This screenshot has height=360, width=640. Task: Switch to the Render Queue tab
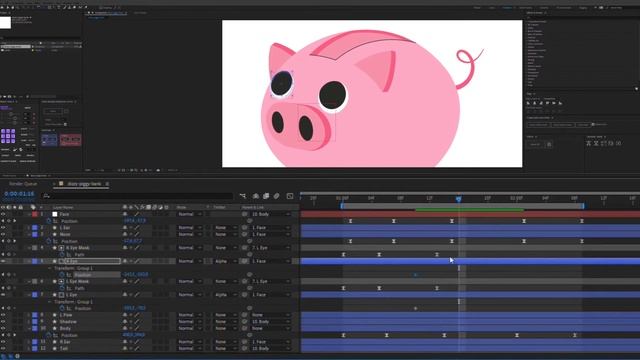23,184
